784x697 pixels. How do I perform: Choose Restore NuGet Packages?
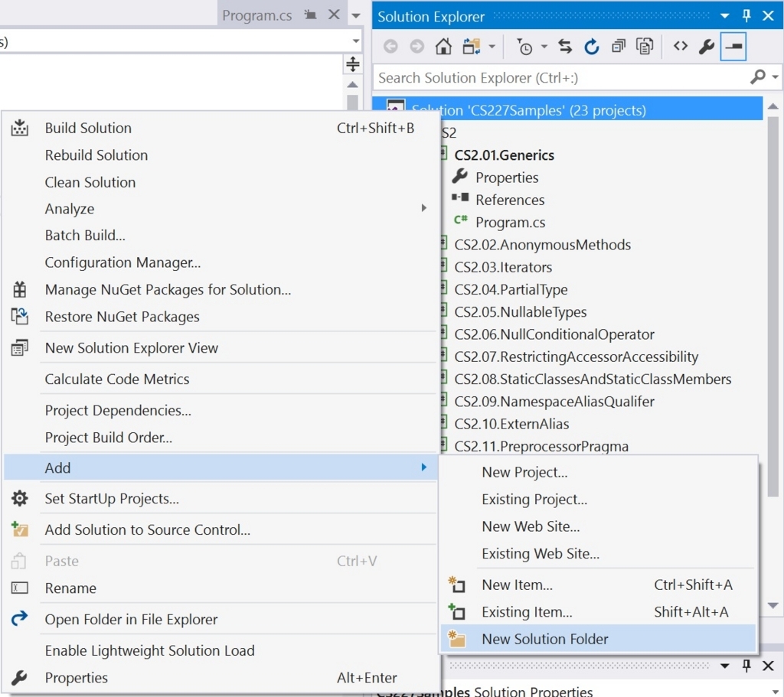220,316
